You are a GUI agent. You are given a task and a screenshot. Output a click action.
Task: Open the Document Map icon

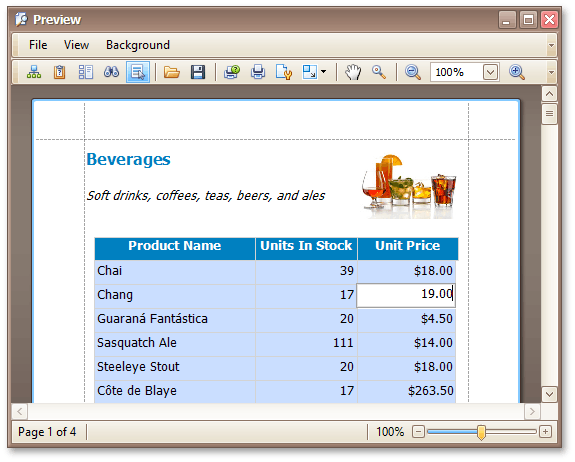(x=34, y=72)
